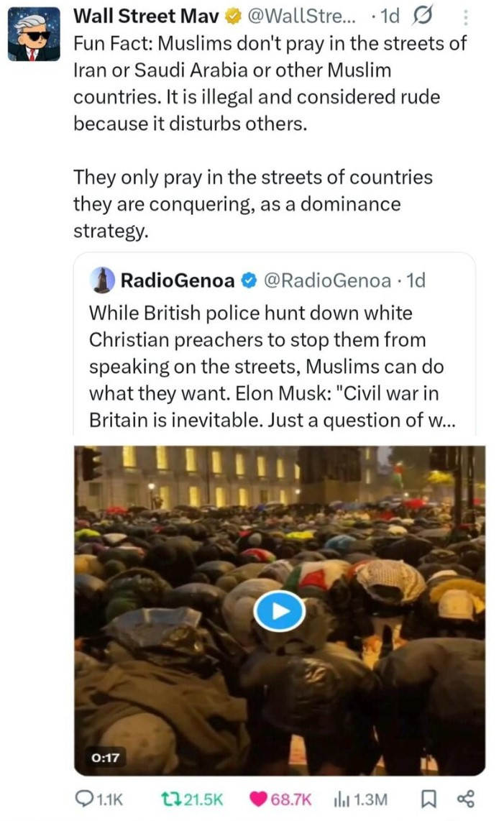504x821 pixels.
Task: Open the RadioGenoa account name
Action: (177, 280)
